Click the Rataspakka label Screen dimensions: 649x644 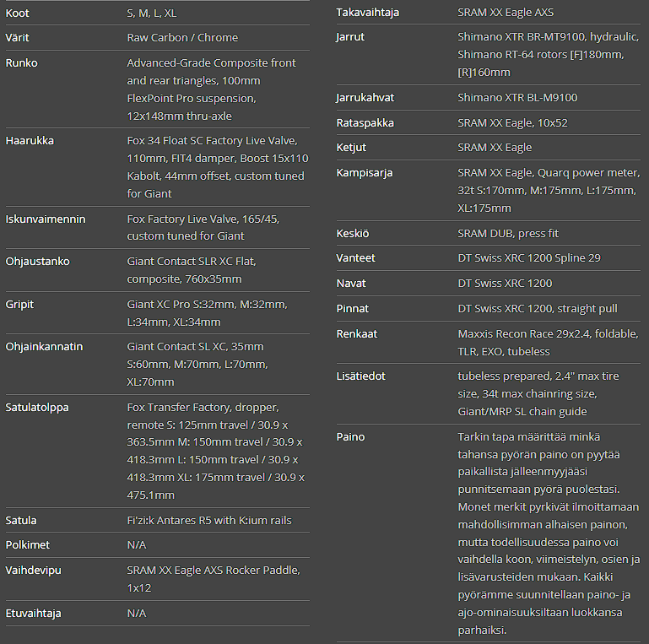point(365,123)
